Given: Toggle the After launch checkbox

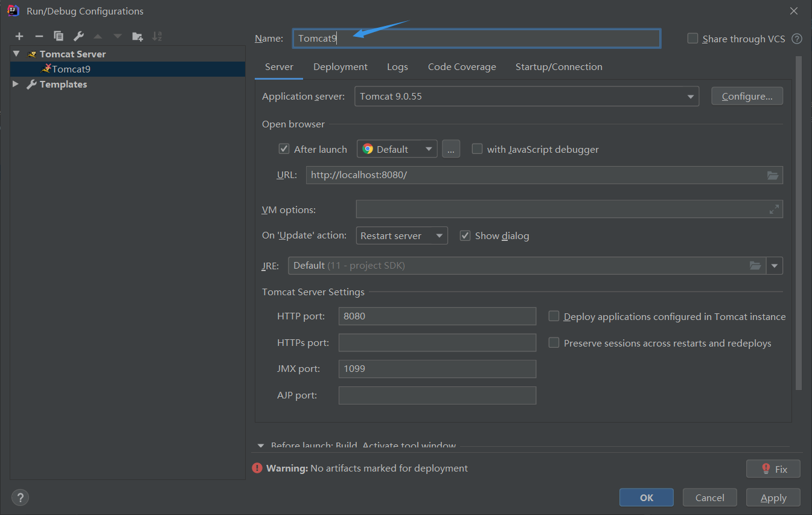Looking at the screenshot, I should [284, 149].
